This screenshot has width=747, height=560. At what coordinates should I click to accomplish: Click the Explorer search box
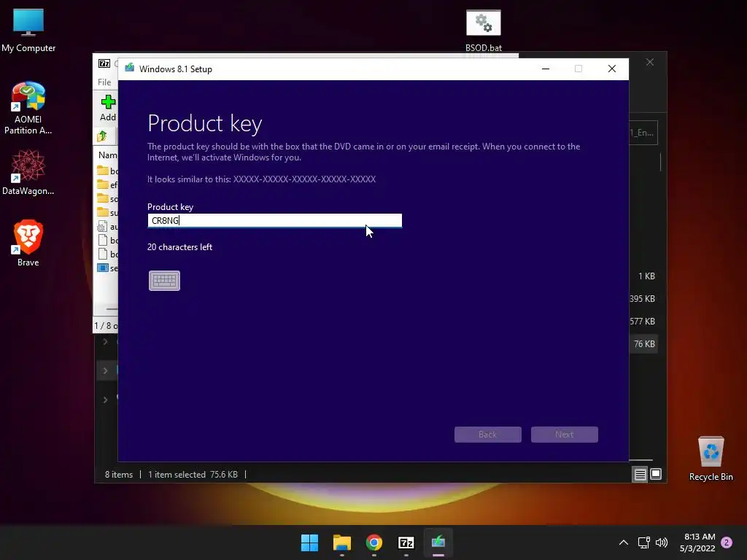point(643,133)
